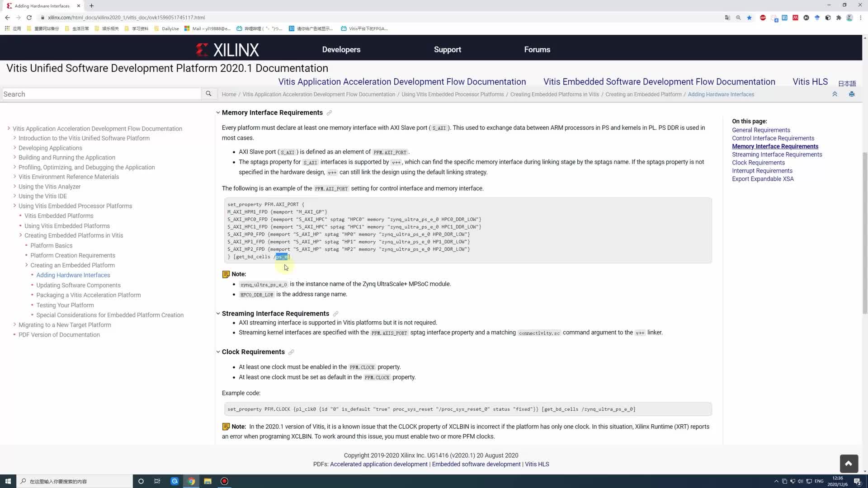Screen dimensions: 868x488
Task: Click the anchor link icon beside Memory Interface Requirements
Action: click(x=329, y=113)
